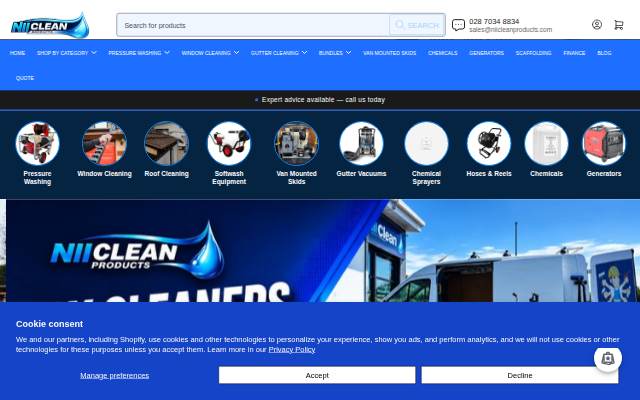Click the Search button
This screenshot has height=400, width=640.
417,25
